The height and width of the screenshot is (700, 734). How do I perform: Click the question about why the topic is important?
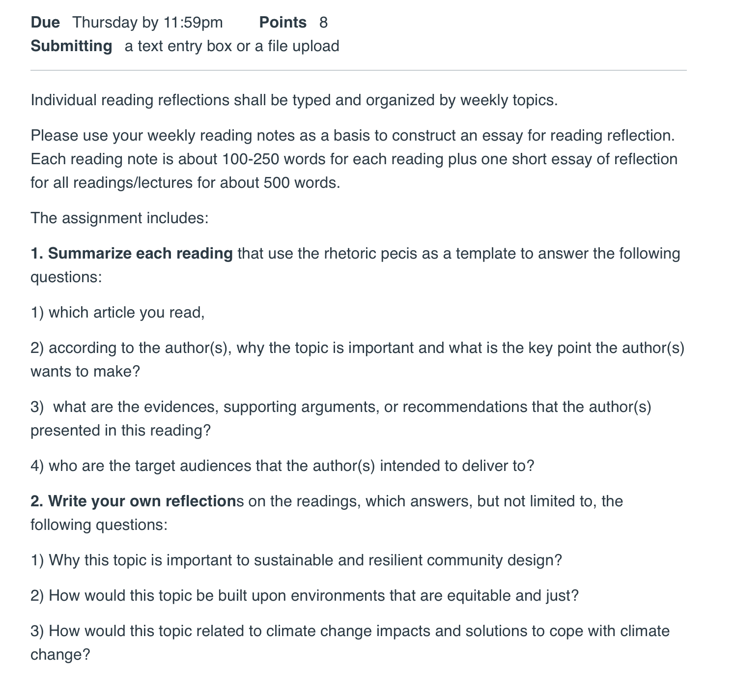coord(358,360)
